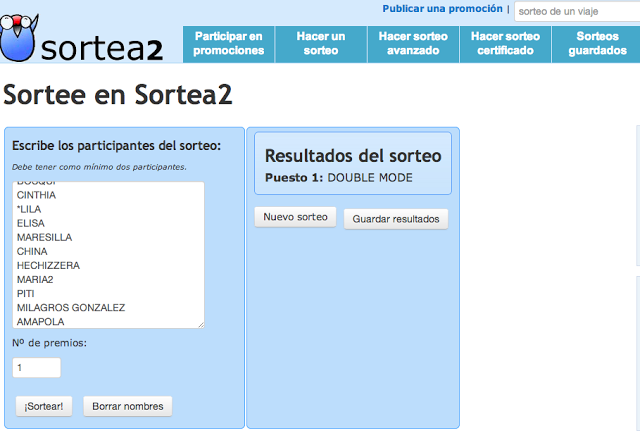Click the textarea resize handle corner
The width and height of the screenshot is (640, 445).
tap(201, 325)
